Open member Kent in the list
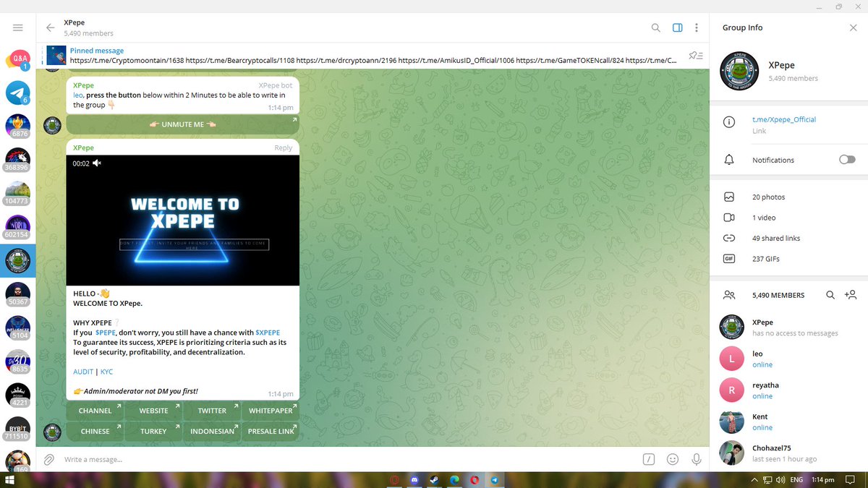The height and width of the screenshot is (488, 868). tap(788, 421)
